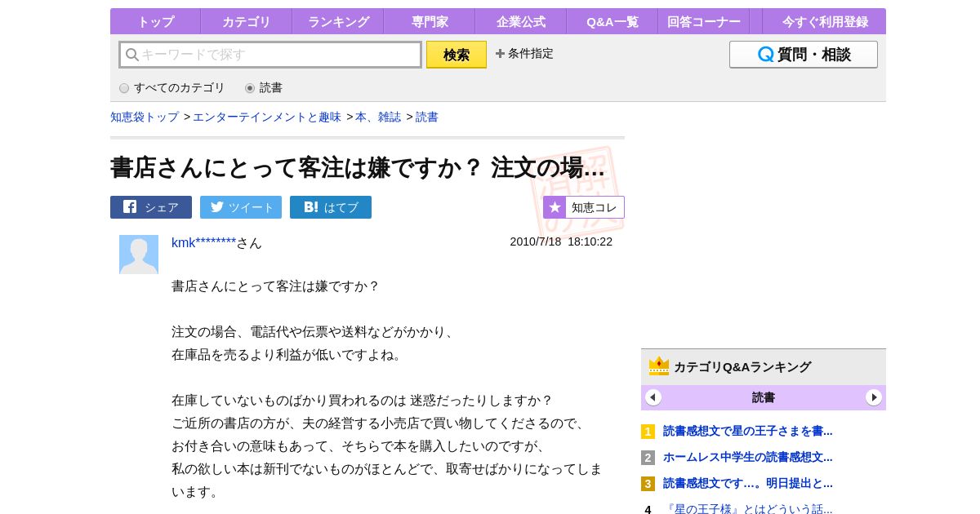Click the crown ranking icon
The width and height of the screenshot is (980, 514).
pyautogui.click(x=659, y=366)
